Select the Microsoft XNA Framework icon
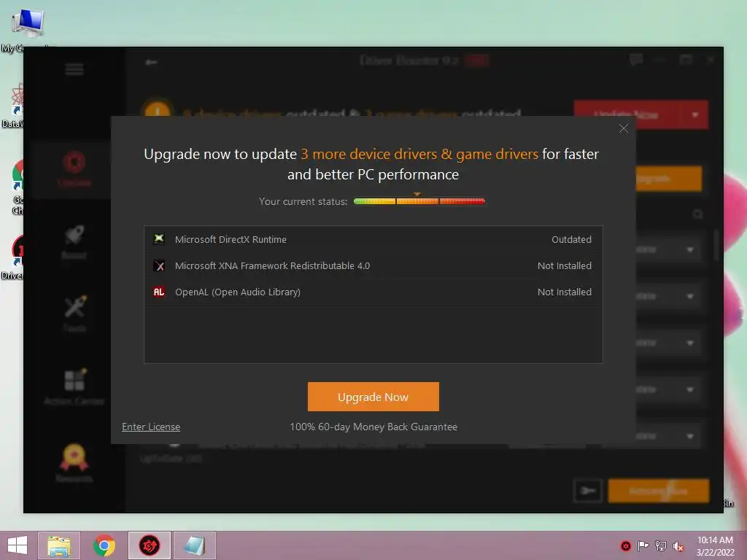 tap(159, 265)
